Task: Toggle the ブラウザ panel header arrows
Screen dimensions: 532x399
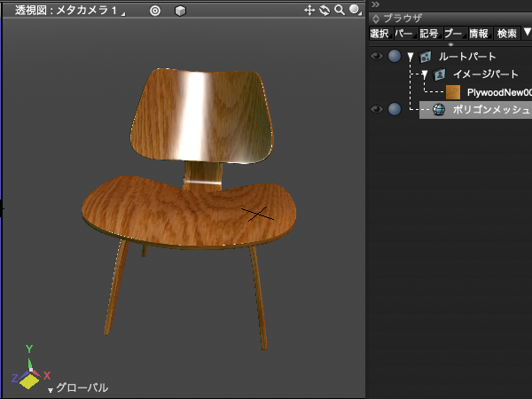Action: (x=376, y=19)
